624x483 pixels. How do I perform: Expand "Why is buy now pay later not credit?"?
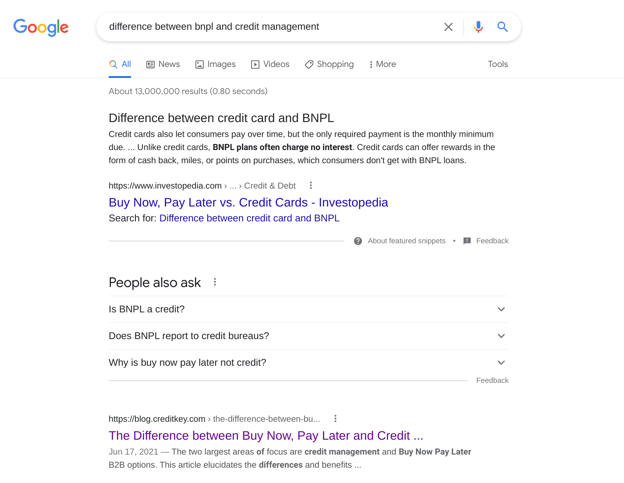point(308,362)
